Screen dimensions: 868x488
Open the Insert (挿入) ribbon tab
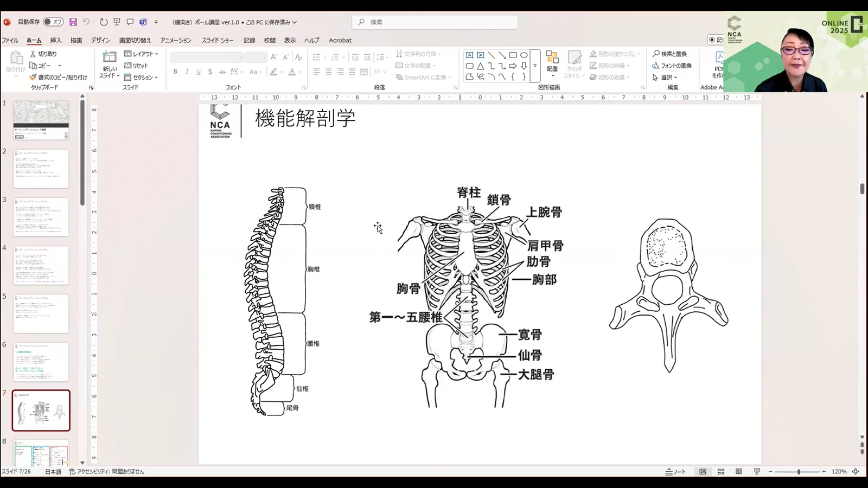(55, 40)
